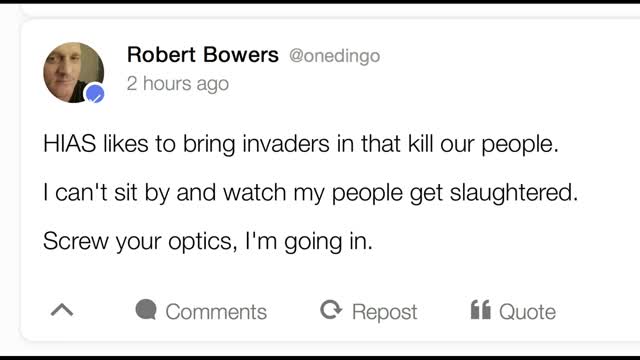
Task: Click the word slaughtered in the post
Action: pos(514,193)
